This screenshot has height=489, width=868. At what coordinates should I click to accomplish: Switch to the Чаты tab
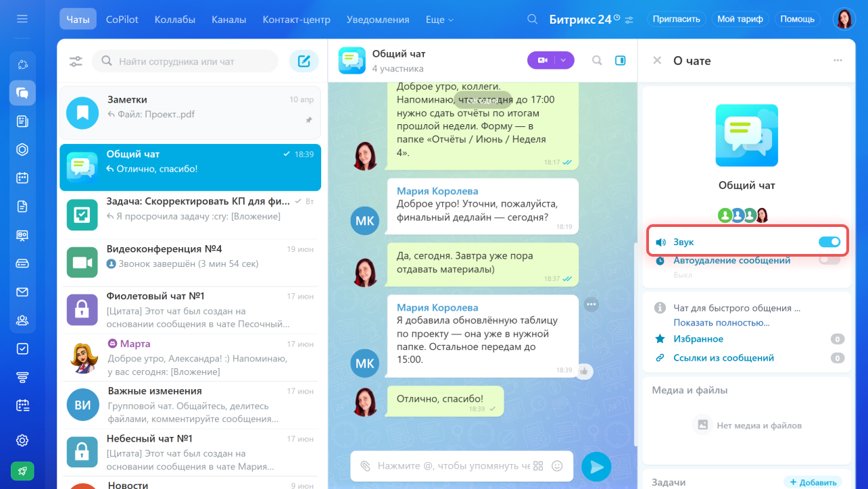coord(78,20)
